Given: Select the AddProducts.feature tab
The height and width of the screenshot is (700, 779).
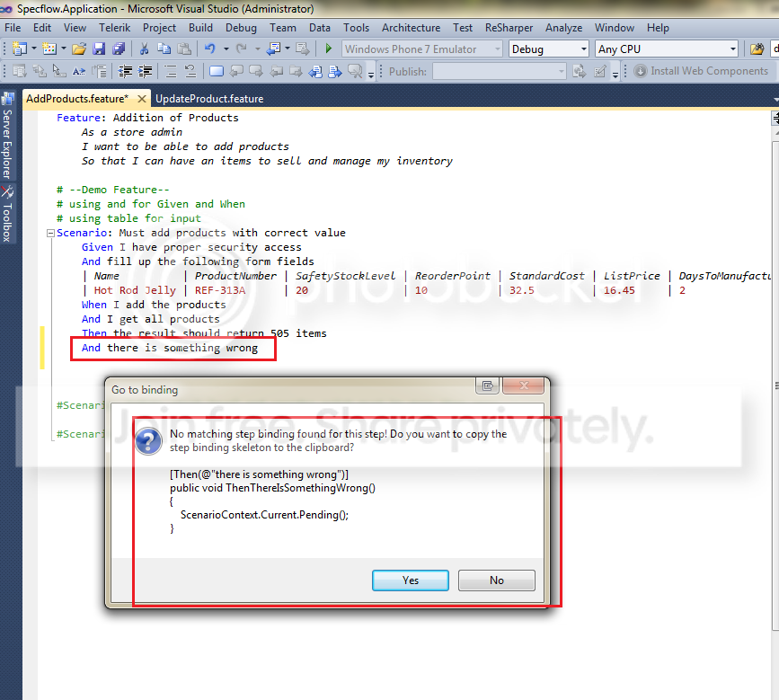Looking at the screenshot, I should [x=77, y=98].
